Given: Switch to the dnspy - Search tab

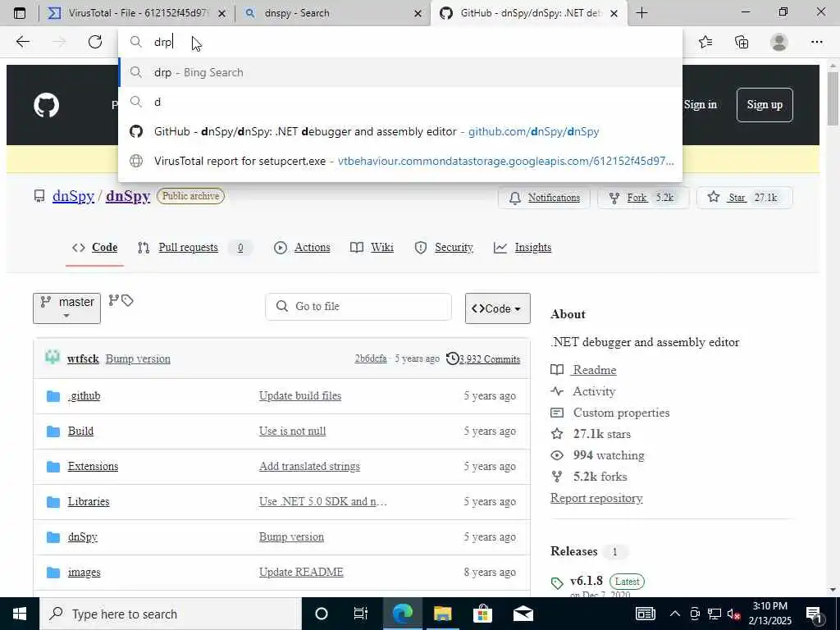Looking at the screenshot, I should coord(332,13).
